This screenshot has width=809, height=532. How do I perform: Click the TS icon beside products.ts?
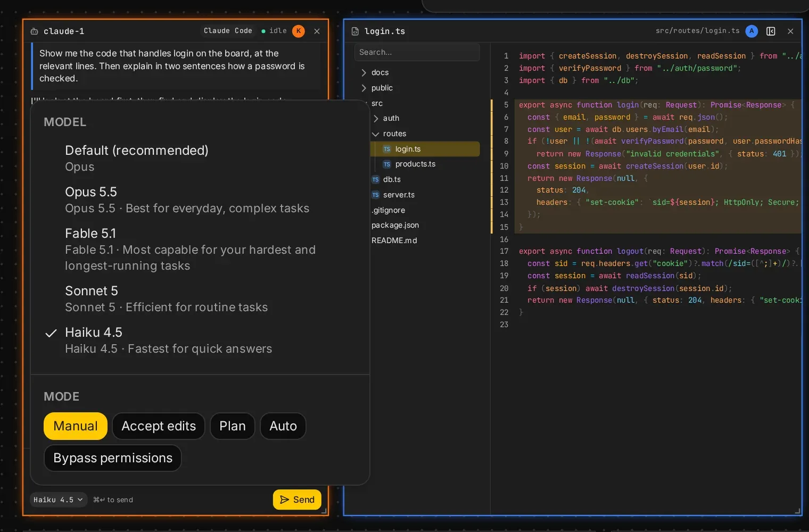coord(387,164)
